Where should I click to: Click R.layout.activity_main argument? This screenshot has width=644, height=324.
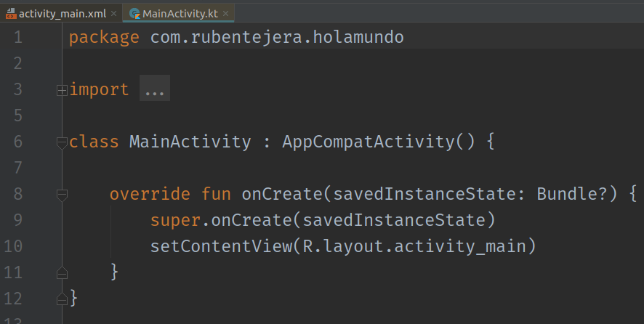point(414,247)
